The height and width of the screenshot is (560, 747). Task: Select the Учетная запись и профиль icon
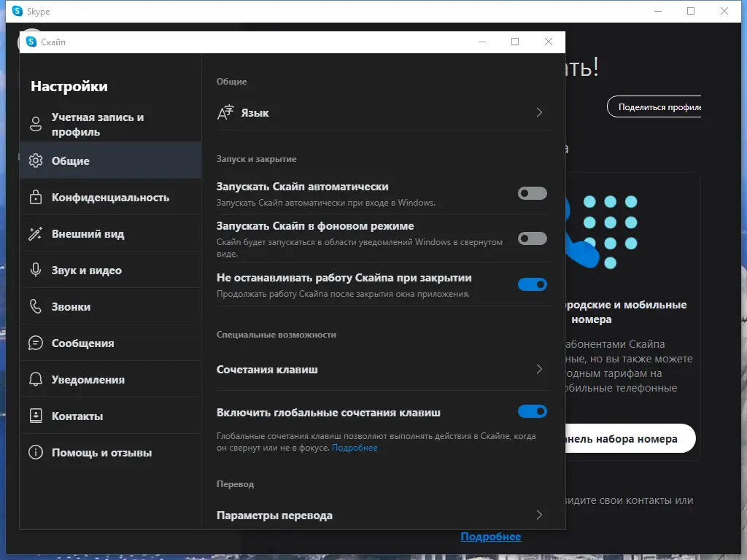click(35, 124)
